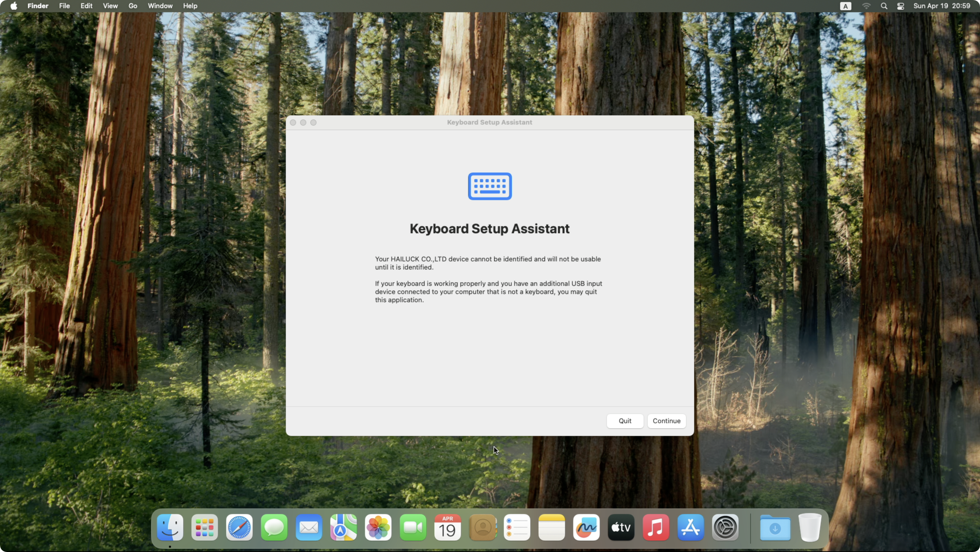Image resolution: width=980 pixels, height=552 pixels.
Task: Click the paragraph about additional USB input device
Action: [x=489, y=292]
